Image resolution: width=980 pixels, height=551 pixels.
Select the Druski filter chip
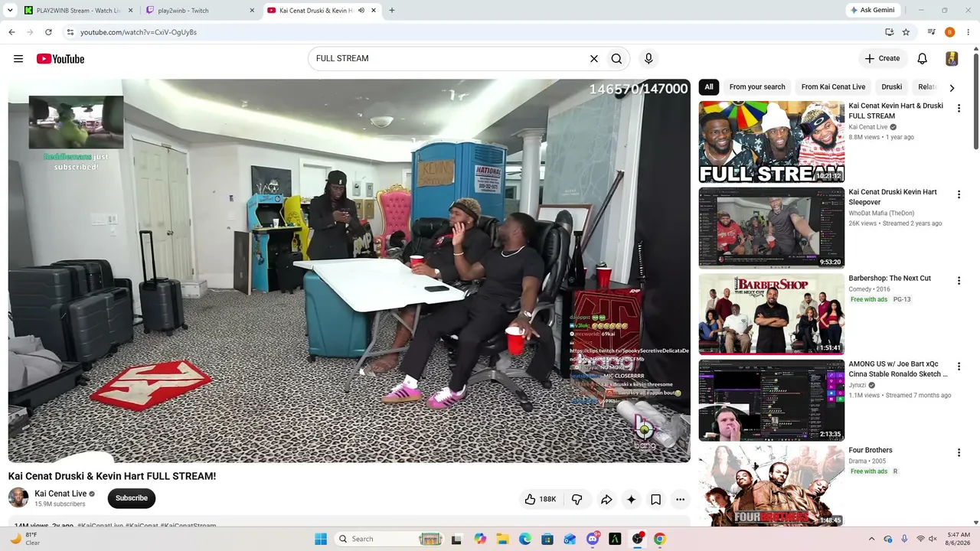coord(892,87)
